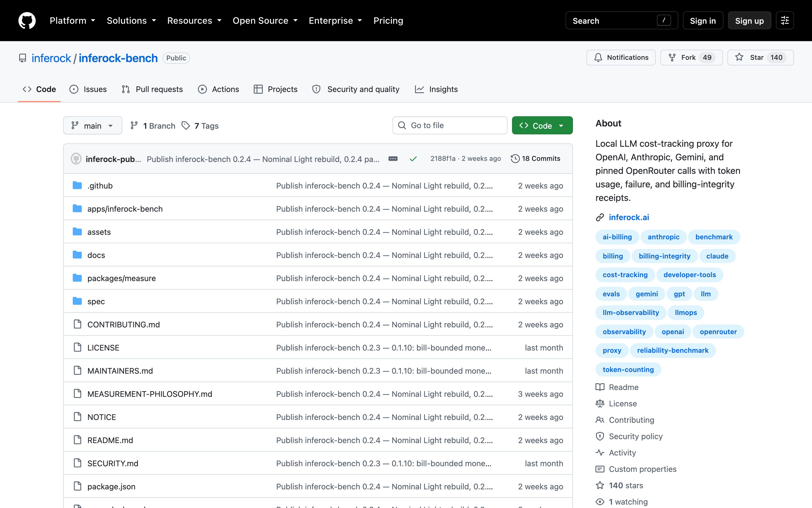Image resolution: width=812 pixels, height=508 pixels.
Task: Switch to the Projects tab
Action: click(275, 89)
